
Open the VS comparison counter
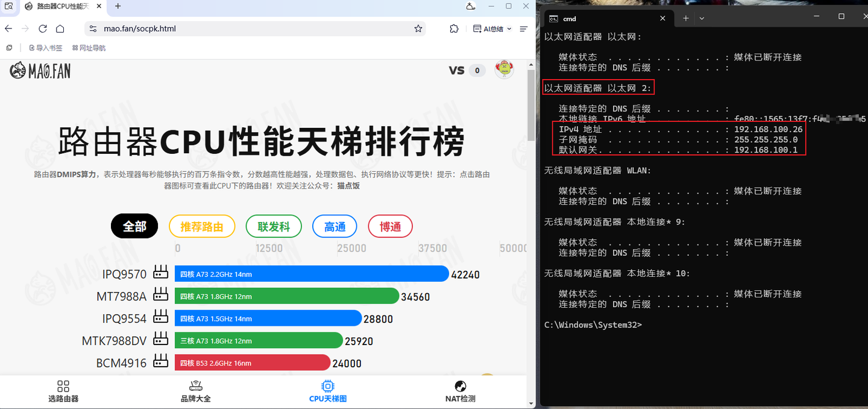(x=467, y=71)
